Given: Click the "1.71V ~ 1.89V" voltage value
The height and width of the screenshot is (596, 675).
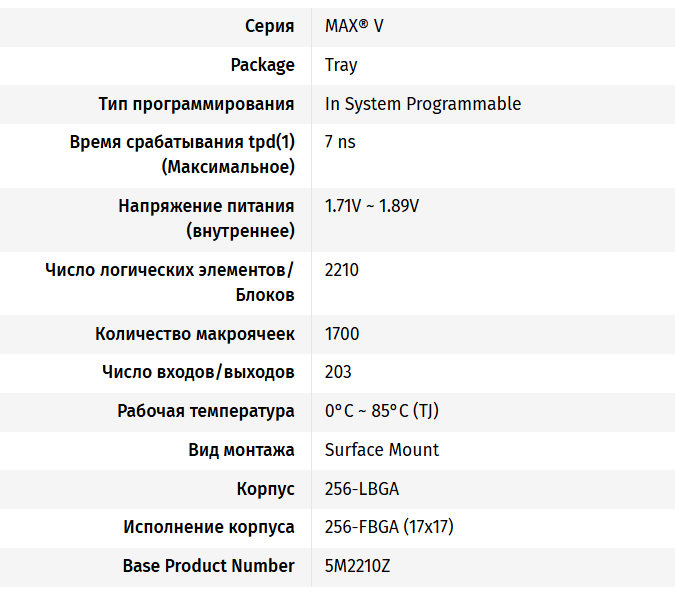Looking at the screenshot, I should pos(372,206).
